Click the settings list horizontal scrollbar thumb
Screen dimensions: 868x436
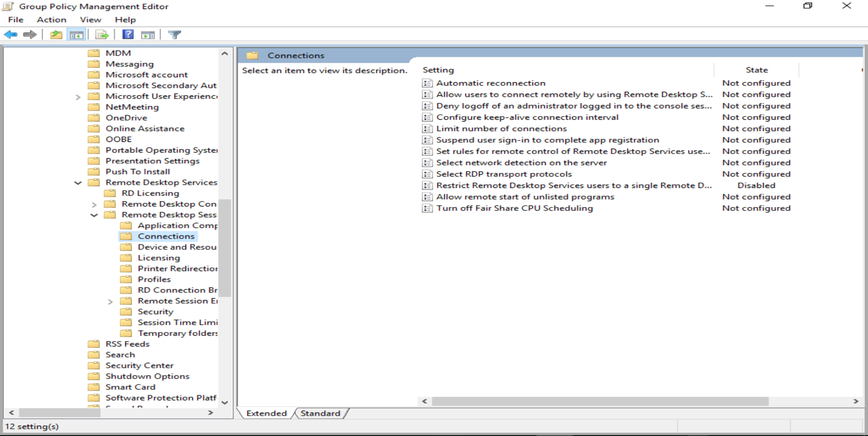[600, 401]
